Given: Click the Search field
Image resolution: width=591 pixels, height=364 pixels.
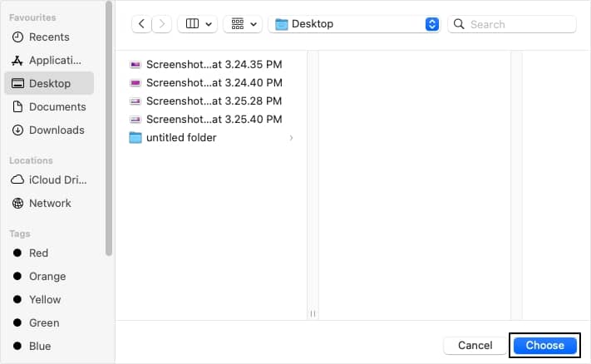Looking at the screenshot, I should (512, 24).
